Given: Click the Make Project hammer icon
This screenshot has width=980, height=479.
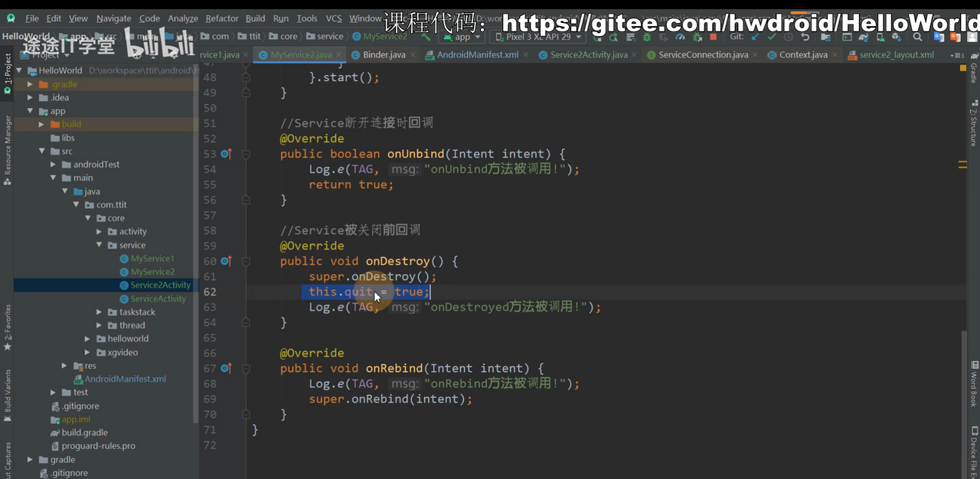Looking at the screenshot, I should click(426, 36).
